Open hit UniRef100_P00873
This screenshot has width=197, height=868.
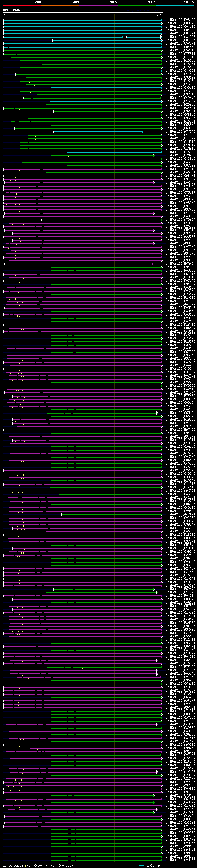coord(180,23)
